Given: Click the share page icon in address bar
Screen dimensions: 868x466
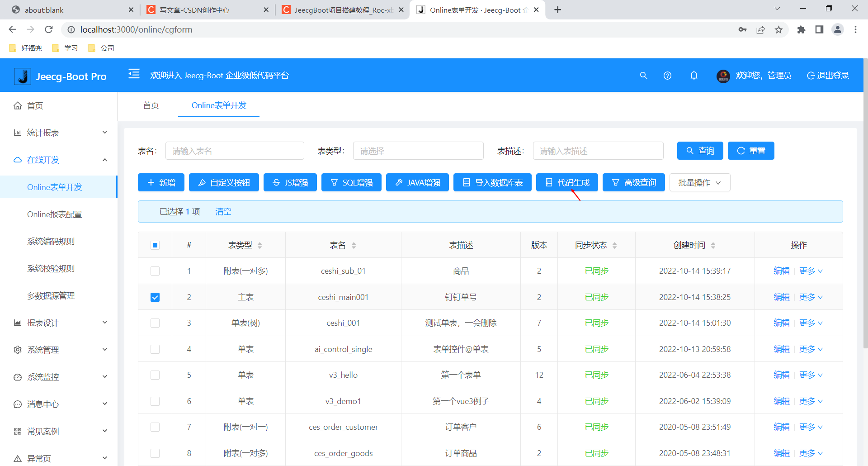Looking at the screenshot, I should tap(760, 30).
